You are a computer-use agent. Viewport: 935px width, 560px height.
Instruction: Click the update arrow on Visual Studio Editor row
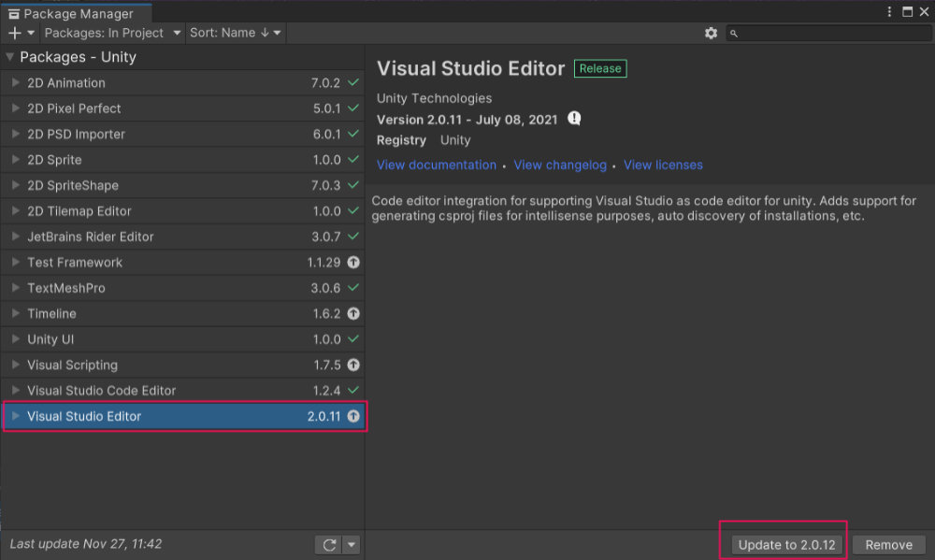click(x=353, y=416)
